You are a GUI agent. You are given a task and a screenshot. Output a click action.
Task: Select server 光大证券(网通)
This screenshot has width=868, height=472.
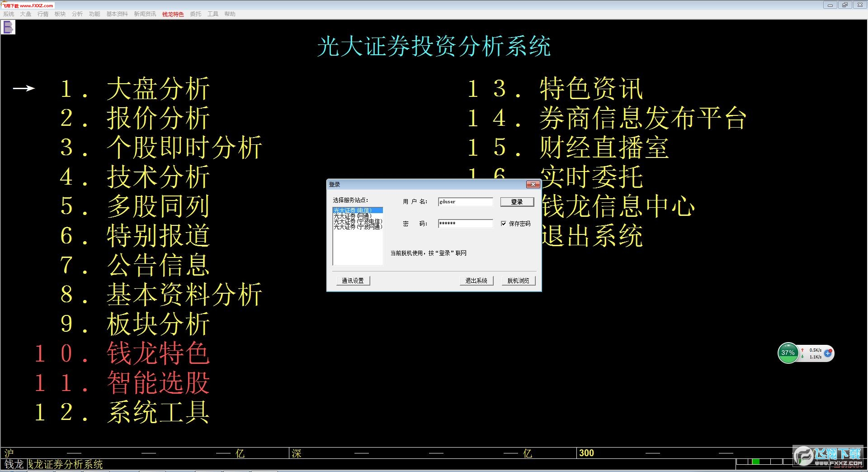(358, 216)
